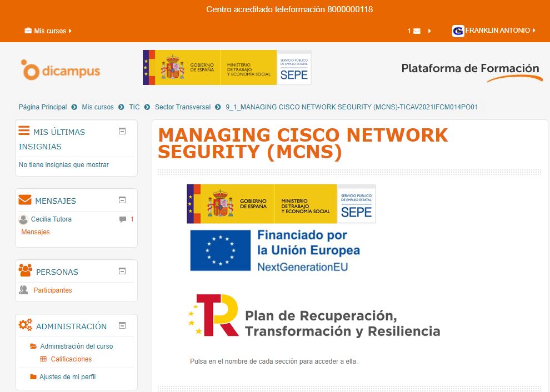The height and width of the screenshot is (392, 550).
Task: Open Mis cursos breadcrumb link
Action: pyautogui.click(x=98, y=107)
